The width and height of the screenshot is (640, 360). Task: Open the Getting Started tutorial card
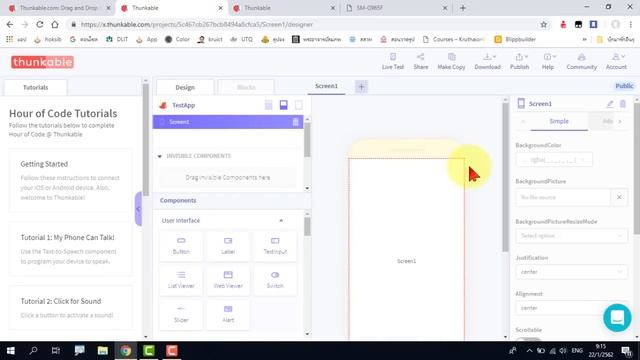pos(71,180)
